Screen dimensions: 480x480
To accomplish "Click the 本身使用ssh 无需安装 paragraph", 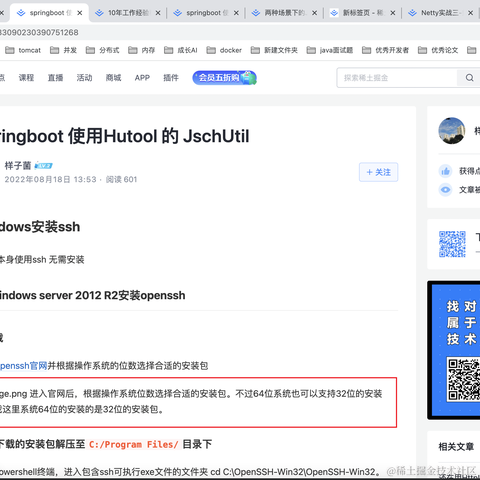I will pyautogui.click(x=42, y=259).
